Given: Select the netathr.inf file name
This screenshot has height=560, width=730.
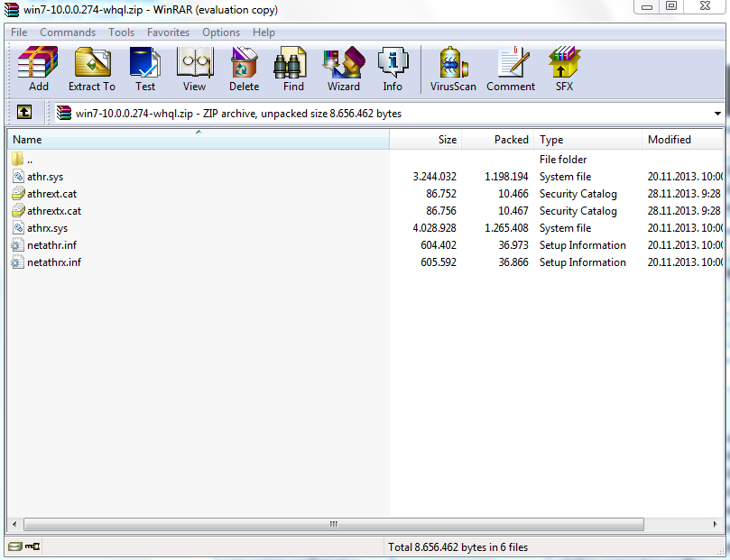Looking at the screenshot, I should tap(51, 245).
